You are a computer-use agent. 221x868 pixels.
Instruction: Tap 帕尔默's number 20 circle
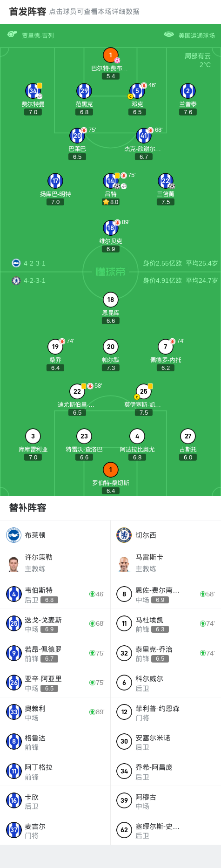coord(111,347)
